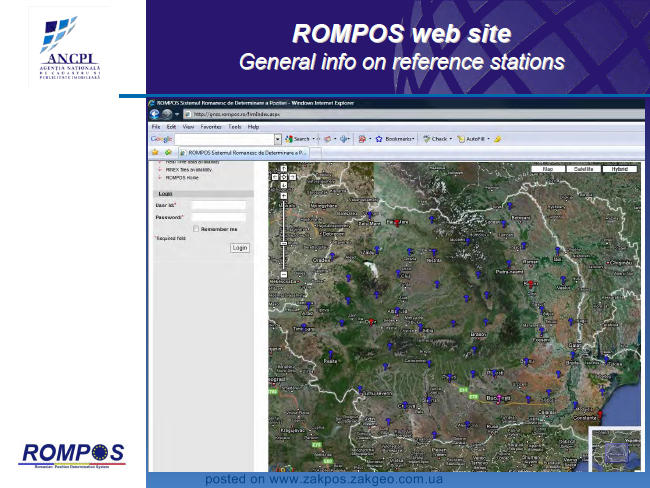Switch the map to Satellite view

[584, 169]
